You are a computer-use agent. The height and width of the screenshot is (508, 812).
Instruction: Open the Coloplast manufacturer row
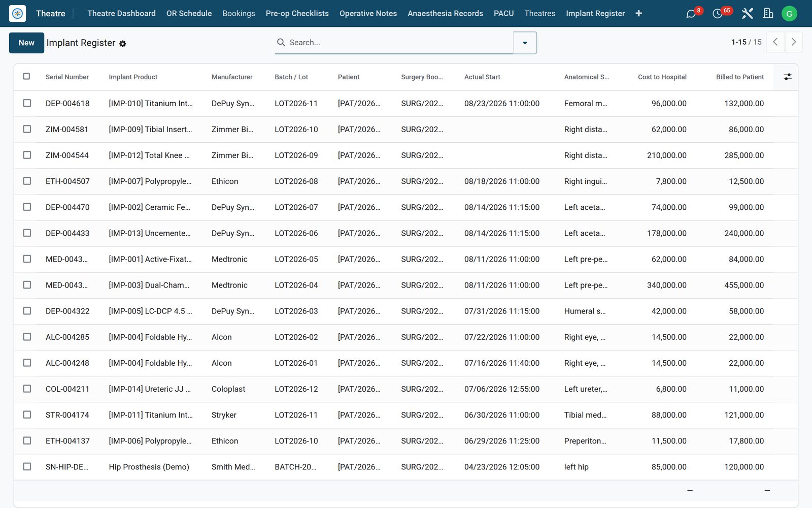click(228, 389)
